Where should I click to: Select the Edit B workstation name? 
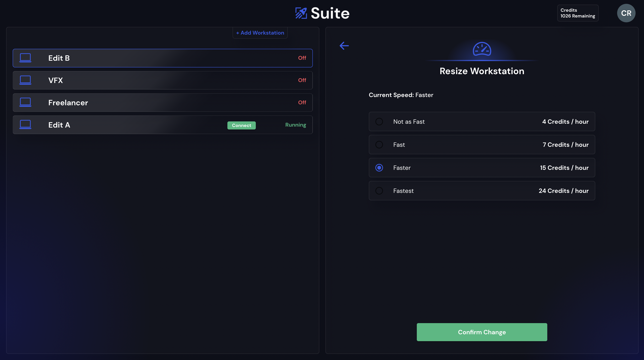click(59, 58)
